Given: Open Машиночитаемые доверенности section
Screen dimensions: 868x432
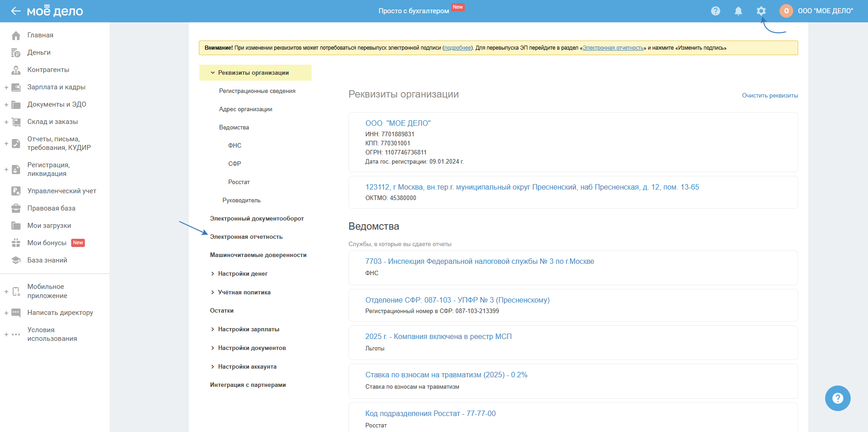Looking at the screenshot, I should [258, 255].
